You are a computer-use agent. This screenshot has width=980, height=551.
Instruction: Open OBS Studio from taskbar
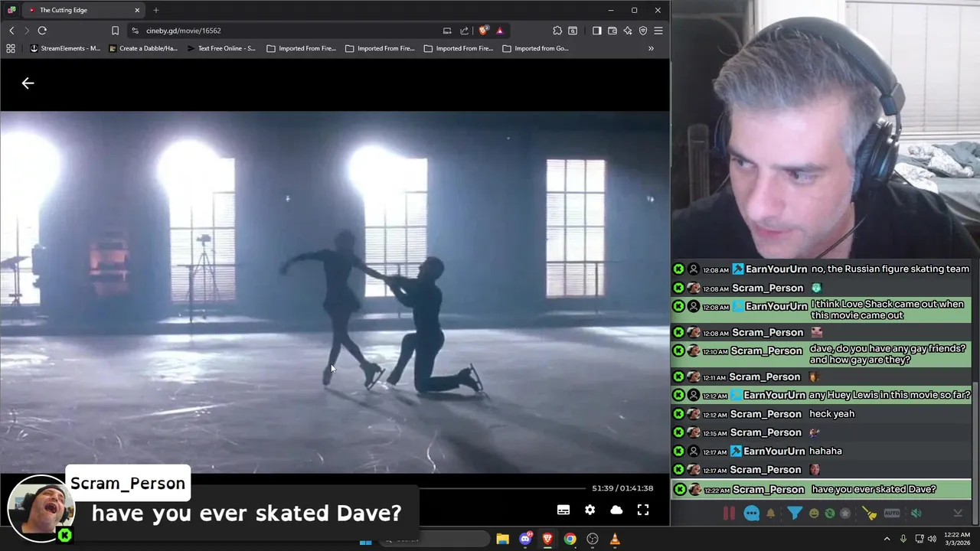[x=592, y=540]
